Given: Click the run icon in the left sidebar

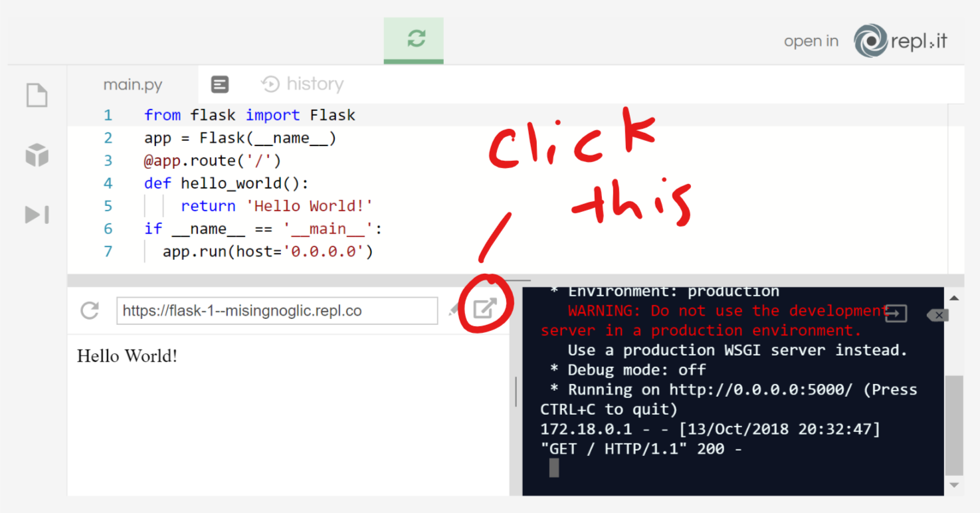Looking at the screenshot, I should point(36,214).
